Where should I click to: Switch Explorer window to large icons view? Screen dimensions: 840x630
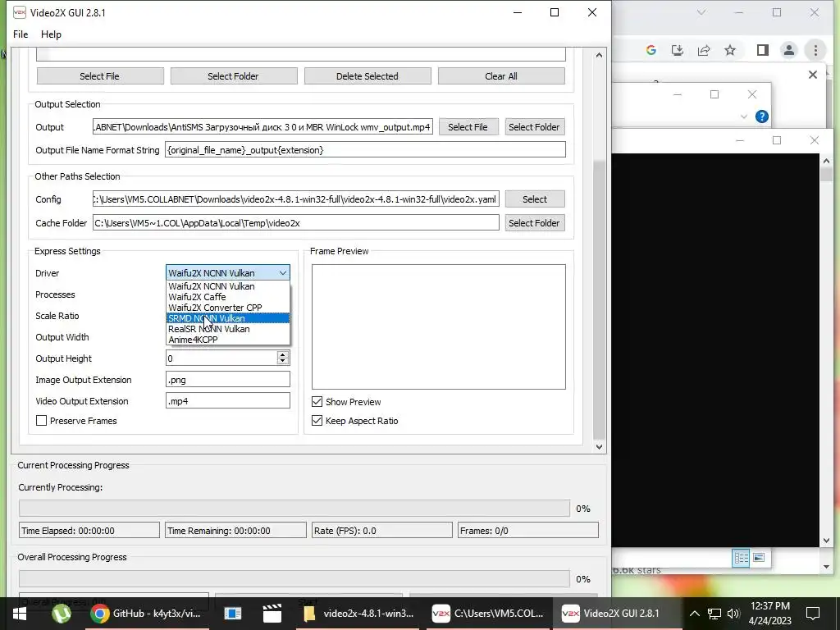pyautogui.click(x=759, y=558)
